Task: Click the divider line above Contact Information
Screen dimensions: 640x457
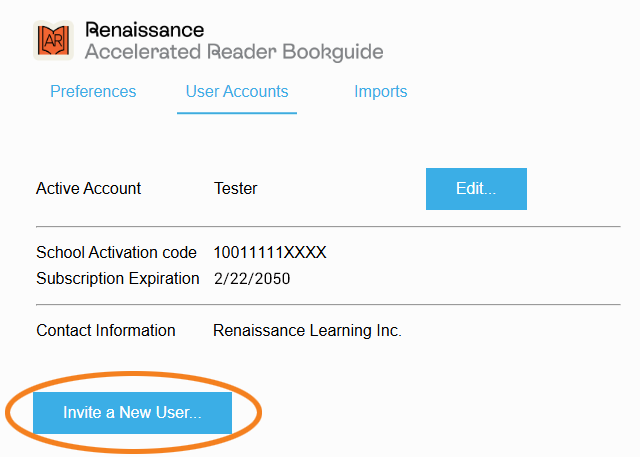Action: tap(328, 304)
